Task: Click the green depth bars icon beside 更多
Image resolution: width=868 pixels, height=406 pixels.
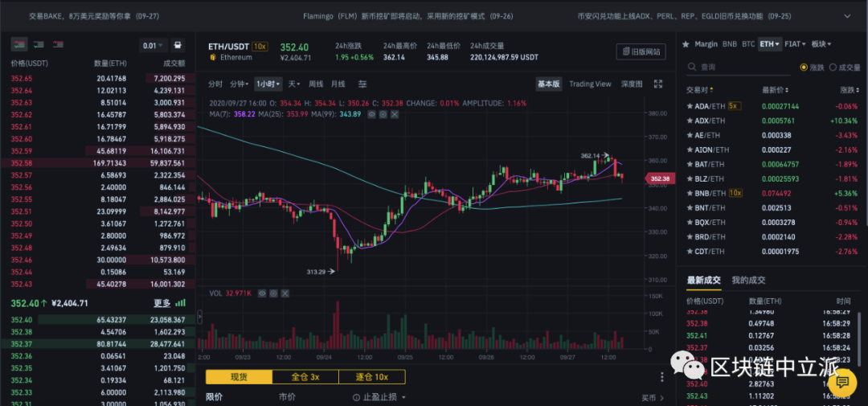Action: pos(181,304)
